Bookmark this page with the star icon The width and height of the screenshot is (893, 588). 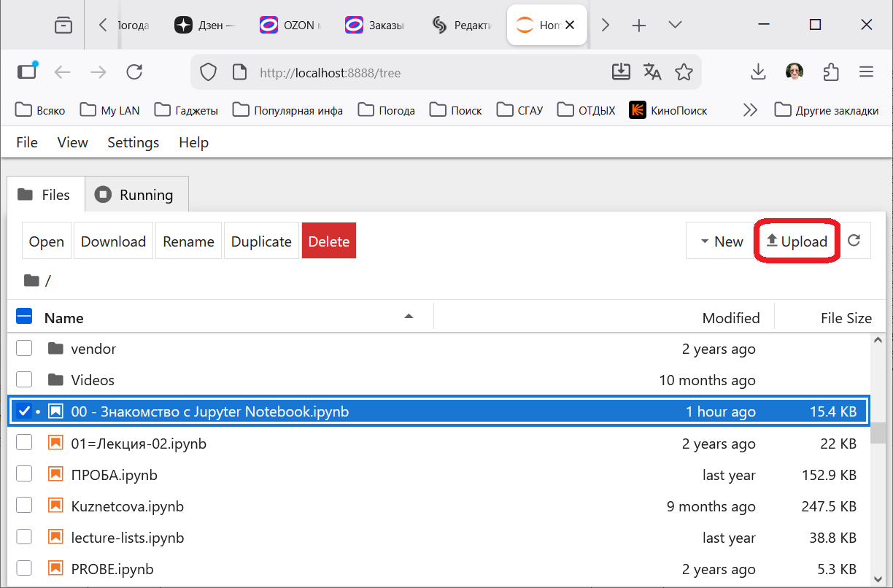click(684, 71)
